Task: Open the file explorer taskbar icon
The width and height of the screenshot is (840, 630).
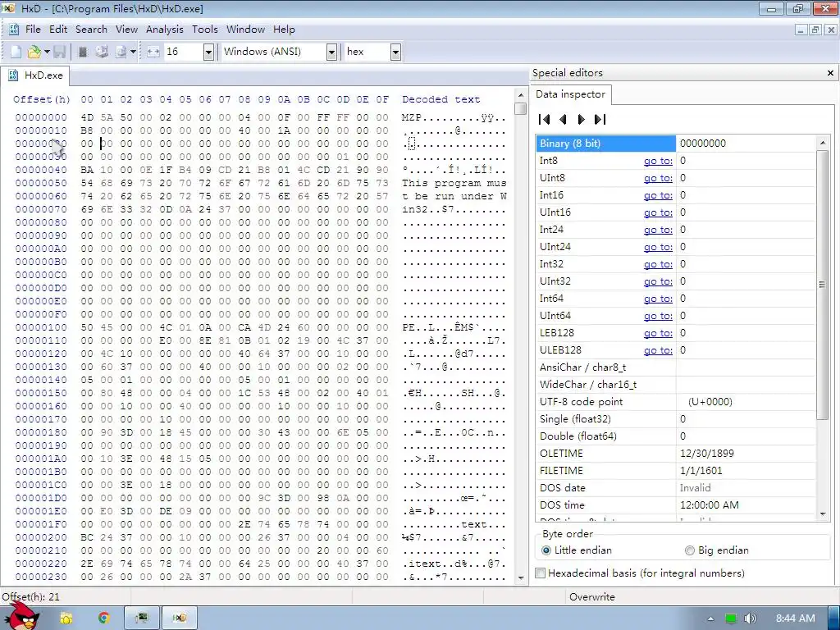Action: (x=66, y=619)
